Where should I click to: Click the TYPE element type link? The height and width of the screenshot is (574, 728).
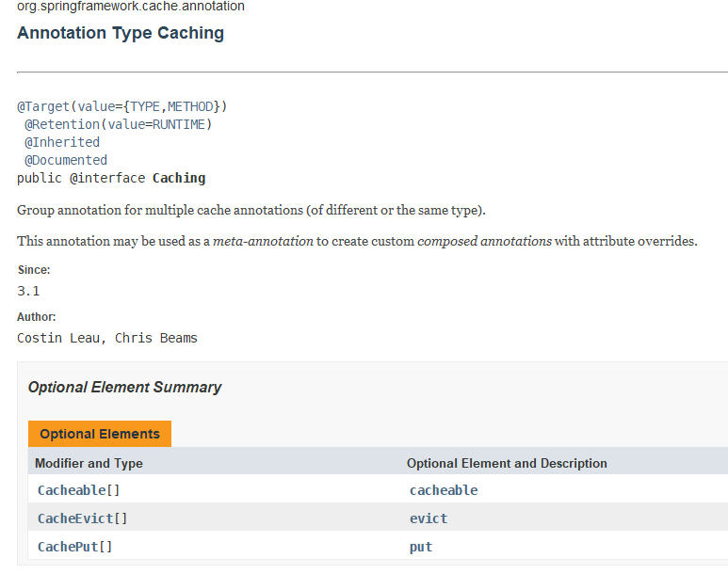(x=146, y=106)
